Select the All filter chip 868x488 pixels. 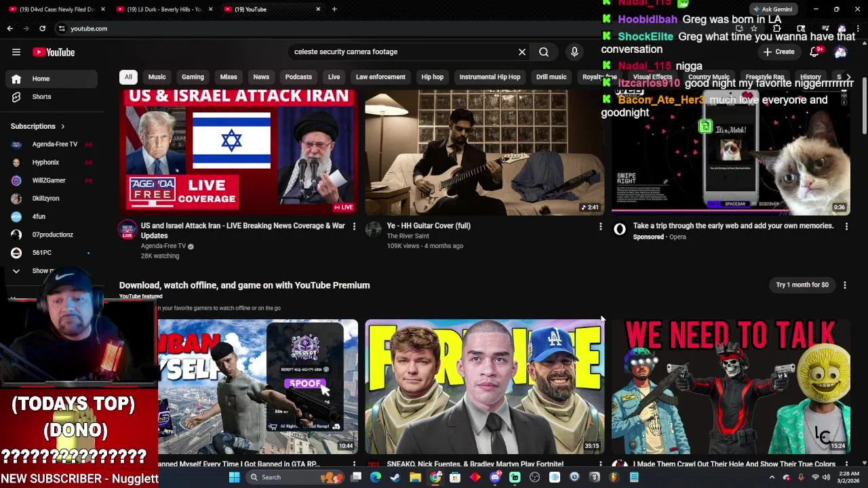tap(128, 77)
